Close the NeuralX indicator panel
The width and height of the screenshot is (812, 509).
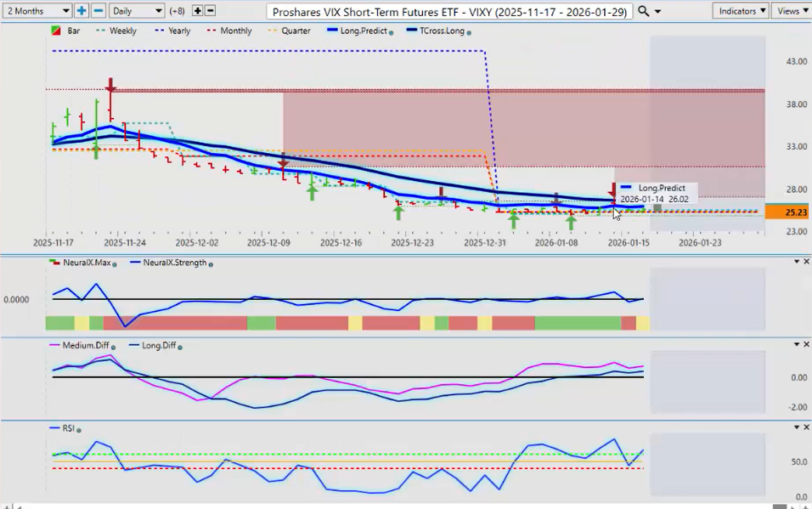(x=806, y=262)
